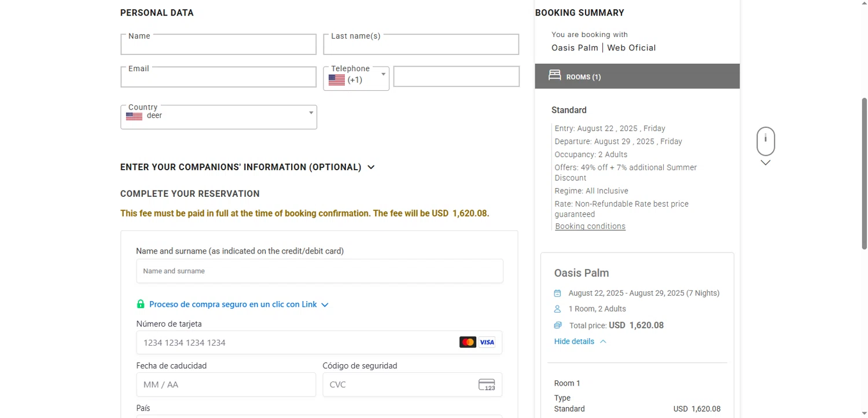Click the 'Entry: August 22 , 2025 , Friday' text
Screen dimensions: 868x418
tap(610, 129)
